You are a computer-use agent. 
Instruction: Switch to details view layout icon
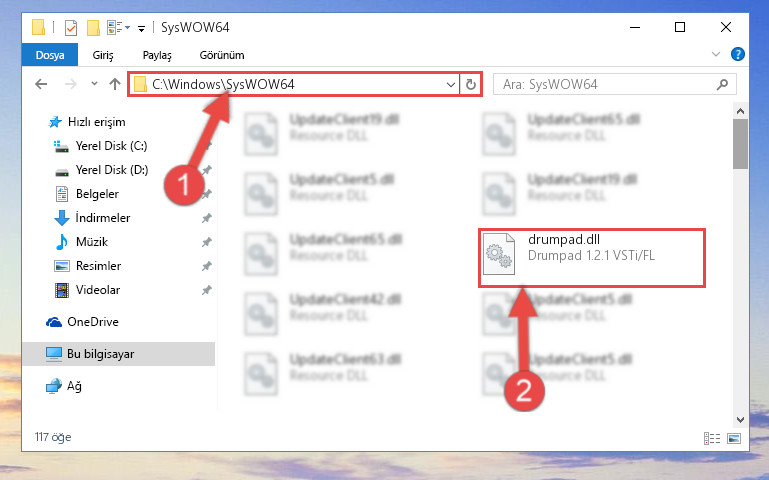coord(712,438)
